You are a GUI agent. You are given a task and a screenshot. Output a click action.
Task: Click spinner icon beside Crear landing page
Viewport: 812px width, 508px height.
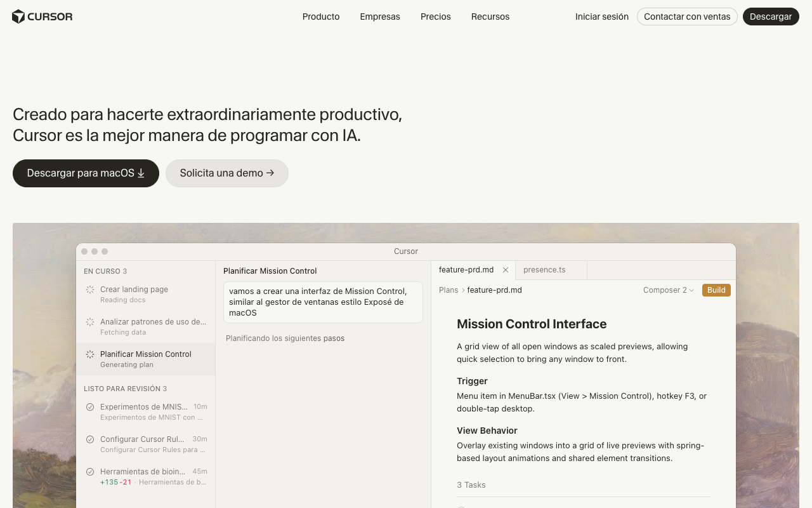[x=90, y=290]
